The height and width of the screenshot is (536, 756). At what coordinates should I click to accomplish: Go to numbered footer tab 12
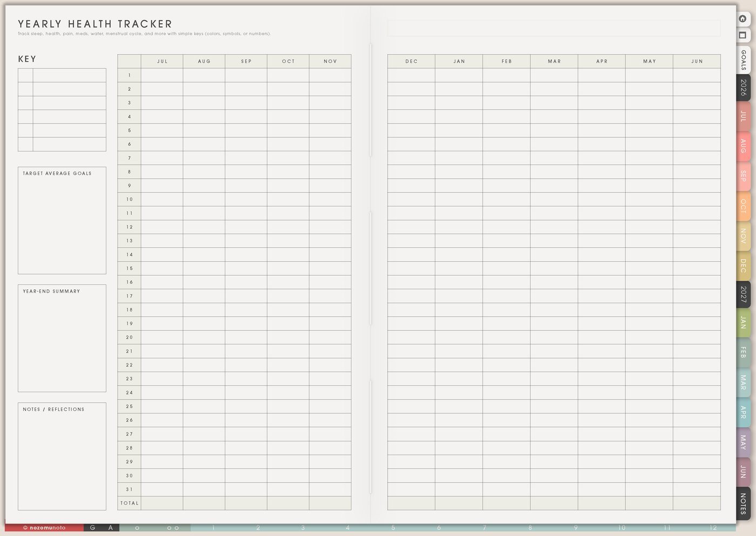click(713, 528)
